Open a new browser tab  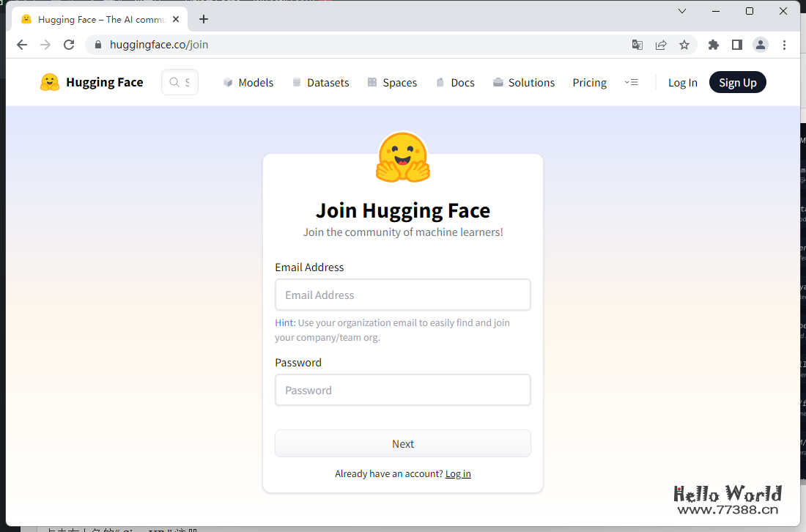tap(204, 19)
